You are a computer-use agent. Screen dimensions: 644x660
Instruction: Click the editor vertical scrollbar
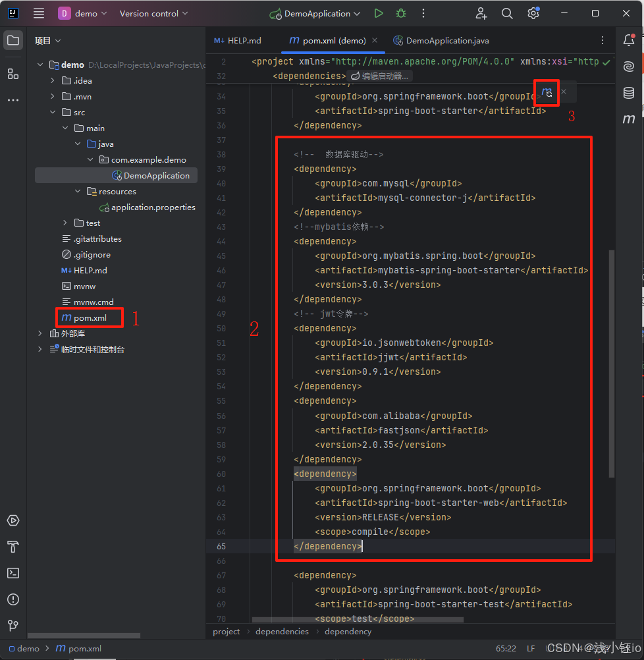tap(612, 362)
